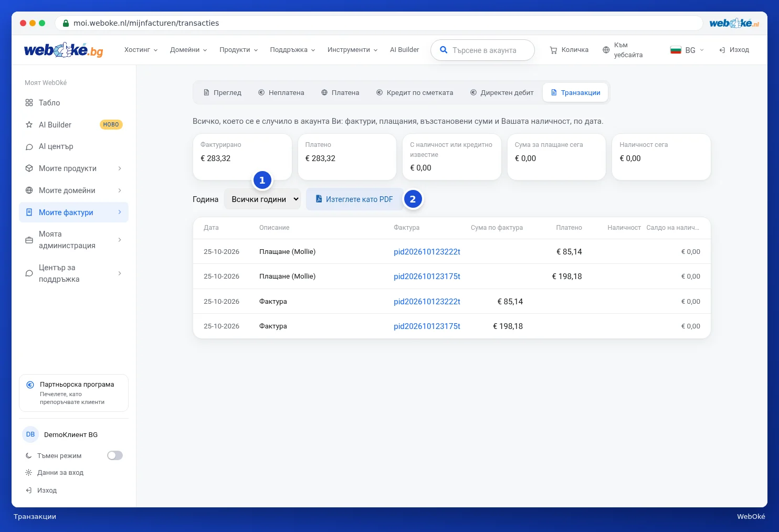Viewport: 779px width, 532px height.
Task: Click the Моята администрация briefcase icon
Action: point(29,240)
